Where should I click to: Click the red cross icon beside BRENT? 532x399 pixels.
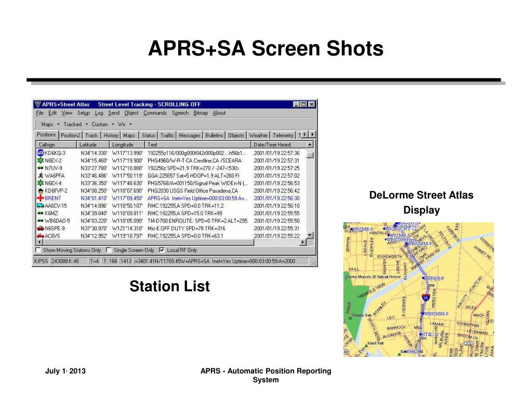click(41, 198)
